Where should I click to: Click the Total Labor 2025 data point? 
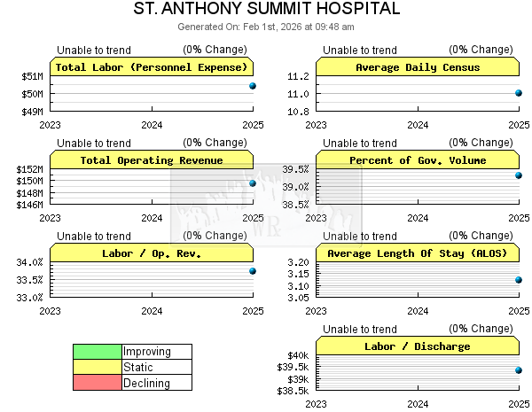(x=253, y=86)
